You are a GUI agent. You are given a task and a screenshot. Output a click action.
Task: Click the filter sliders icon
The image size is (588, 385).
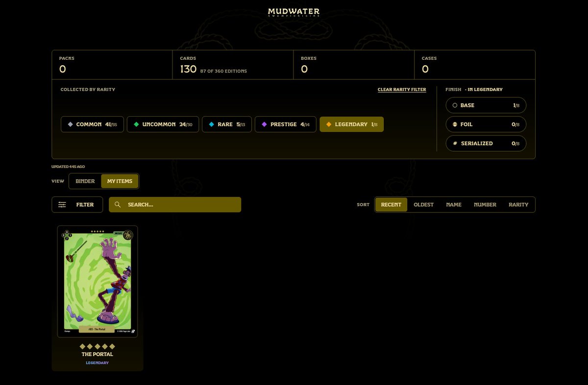point(62,205)
